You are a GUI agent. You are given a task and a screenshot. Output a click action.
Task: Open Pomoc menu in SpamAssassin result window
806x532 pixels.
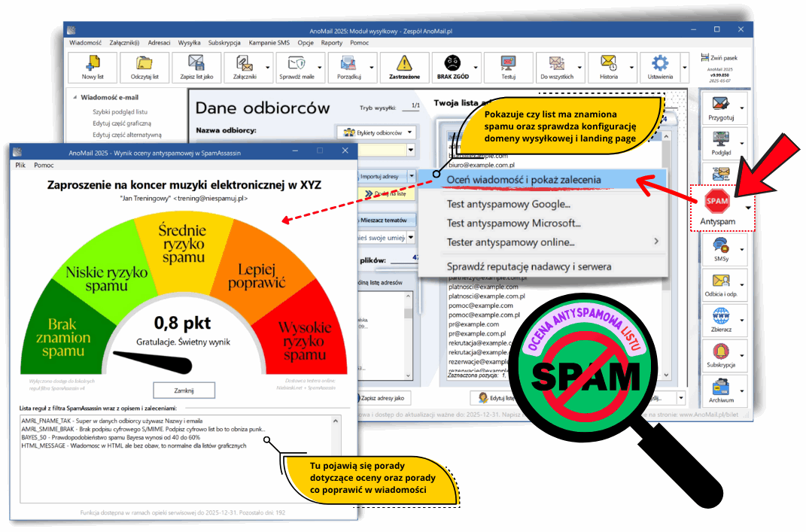point(44,165)
